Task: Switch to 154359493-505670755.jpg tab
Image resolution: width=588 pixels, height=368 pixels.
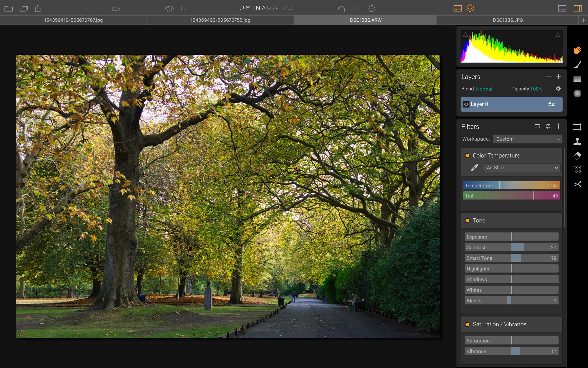Action: tap(220, 20)
